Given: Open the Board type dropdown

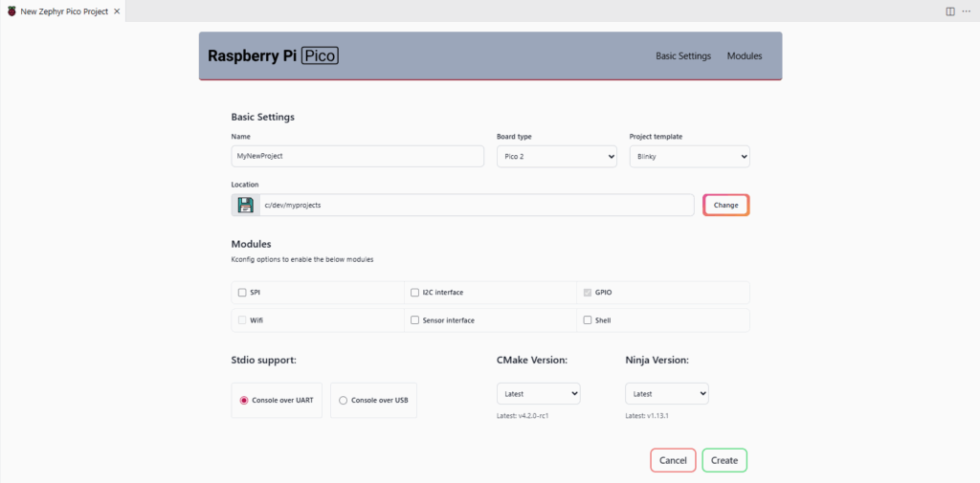Looking at the screenshot, I should 556,156.
